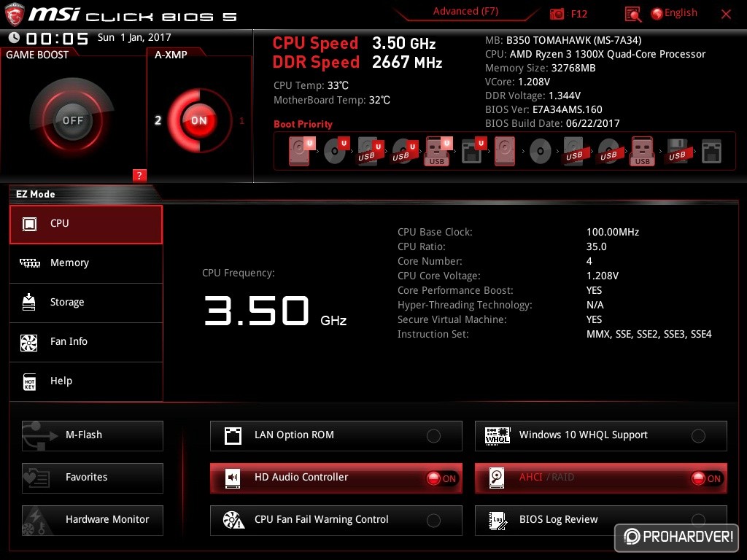This screenshot has width=747, height=560.
Task: Open the Fan Info section
Action: [86, 343]
